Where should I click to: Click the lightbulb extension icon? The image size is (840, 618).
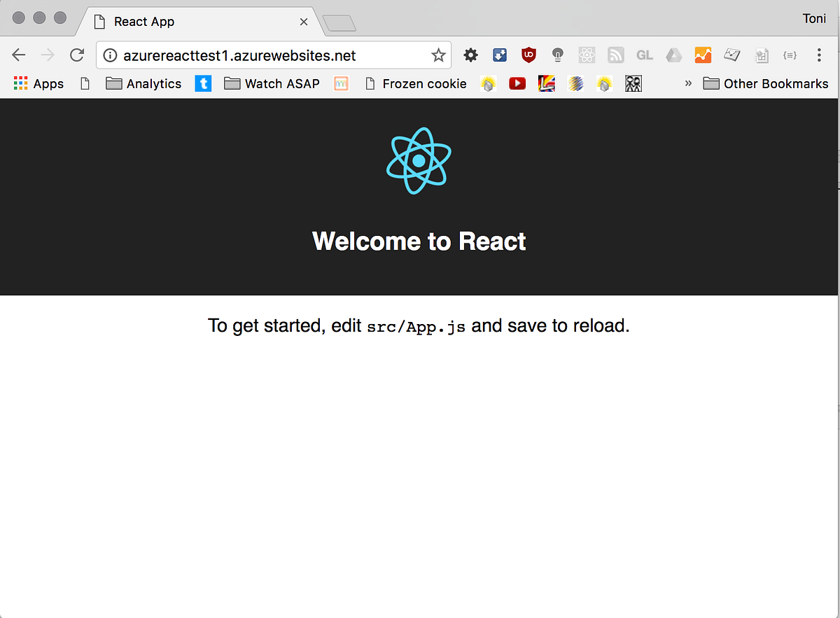[x=558, y=55]
